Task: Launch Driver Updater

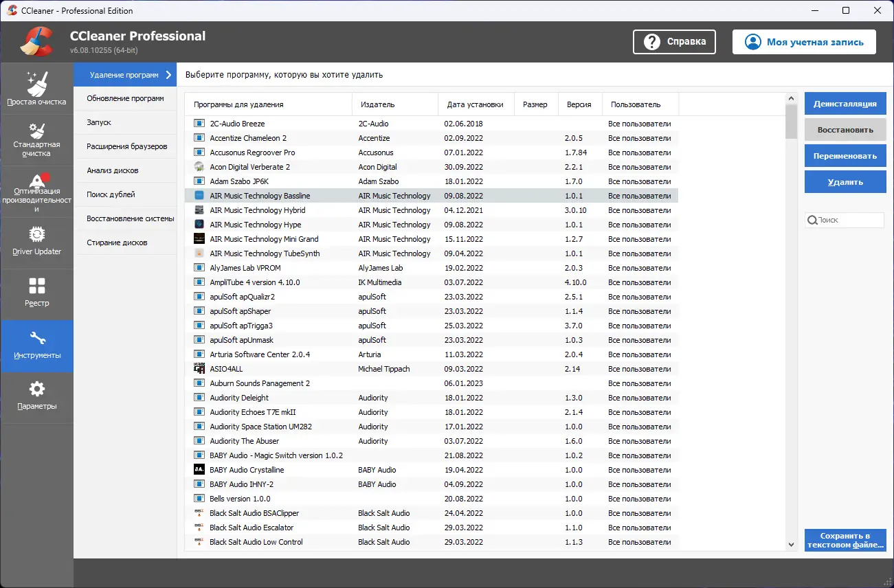Action: click(x=37, y=242)
